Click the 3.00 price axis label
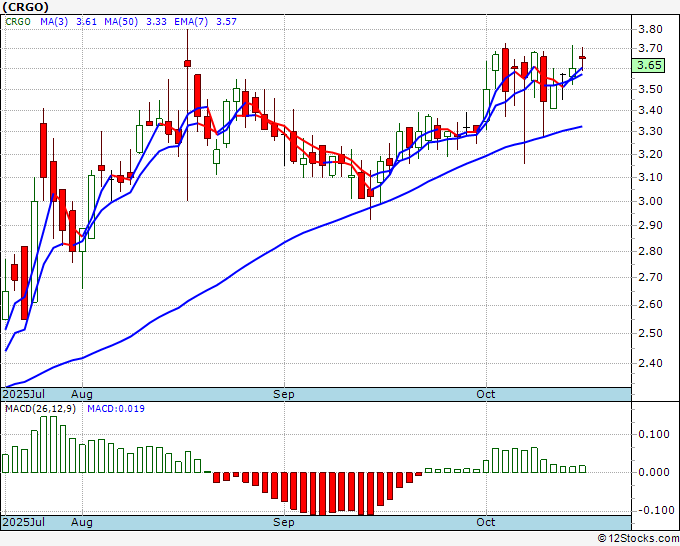The image size is (680, 546). click(650, 201)
